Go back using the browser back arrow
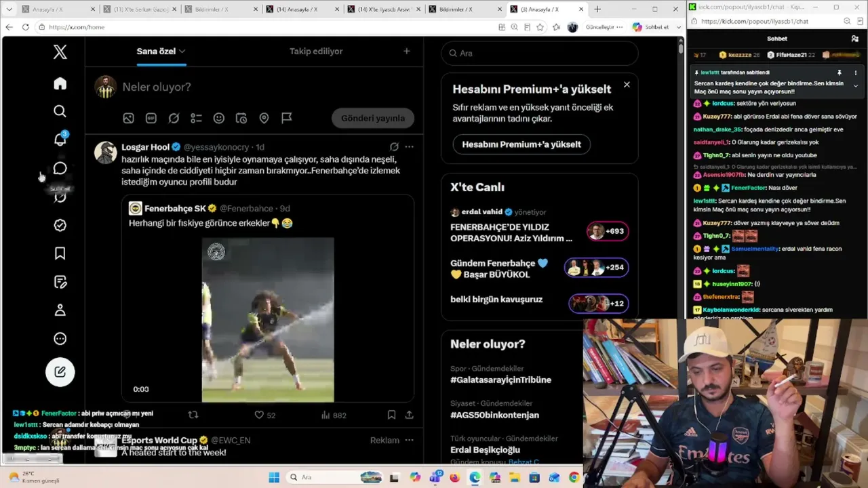Screen dimensions: 868x488 point(9,27)
